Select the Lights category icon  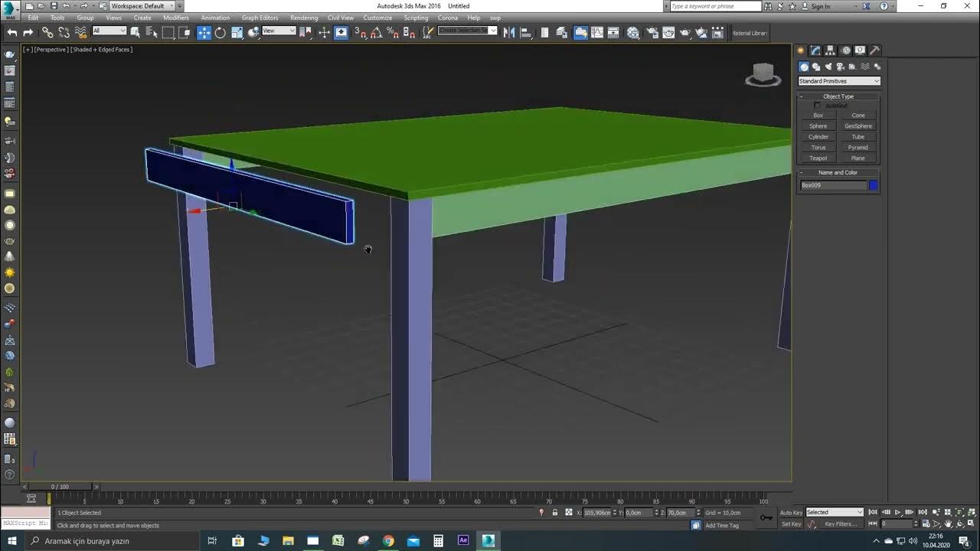[828, 67]
